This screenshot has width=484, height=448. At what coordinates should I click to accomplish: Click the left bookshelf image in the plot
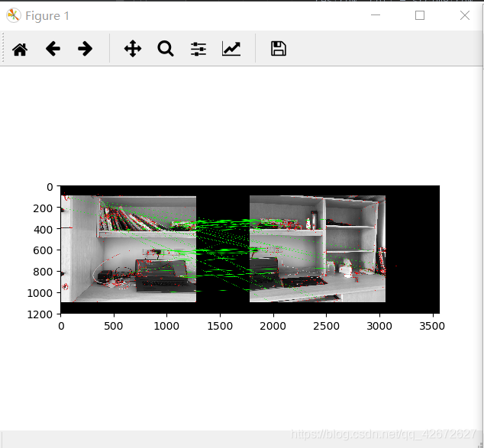(x=128, y=249)
